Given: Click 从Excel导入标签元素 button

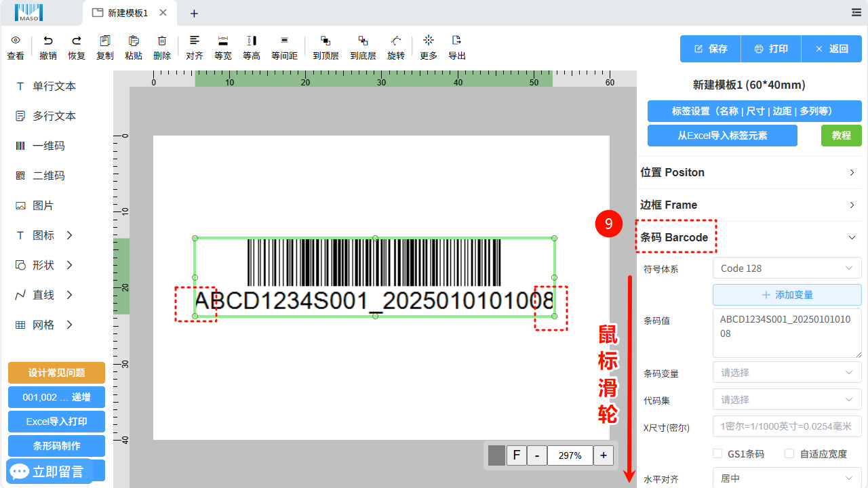Looking at the screenshot, I should click(722, 136).
